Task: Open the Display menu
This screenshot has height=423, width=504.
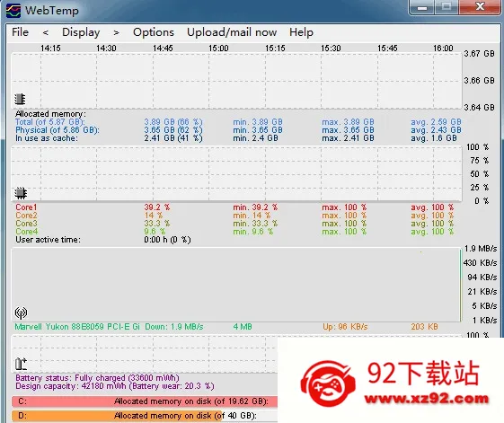Action: pos(81,32)
